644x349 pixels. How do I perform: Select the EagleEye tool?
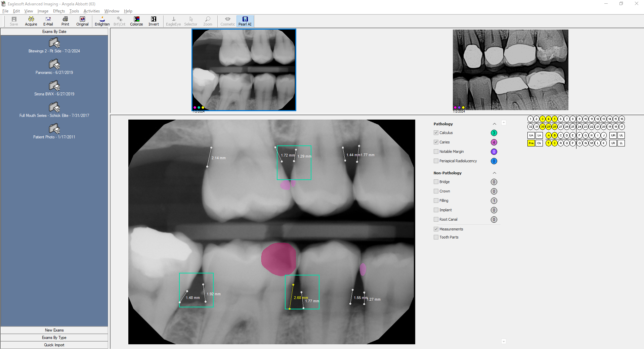[173, 21]
